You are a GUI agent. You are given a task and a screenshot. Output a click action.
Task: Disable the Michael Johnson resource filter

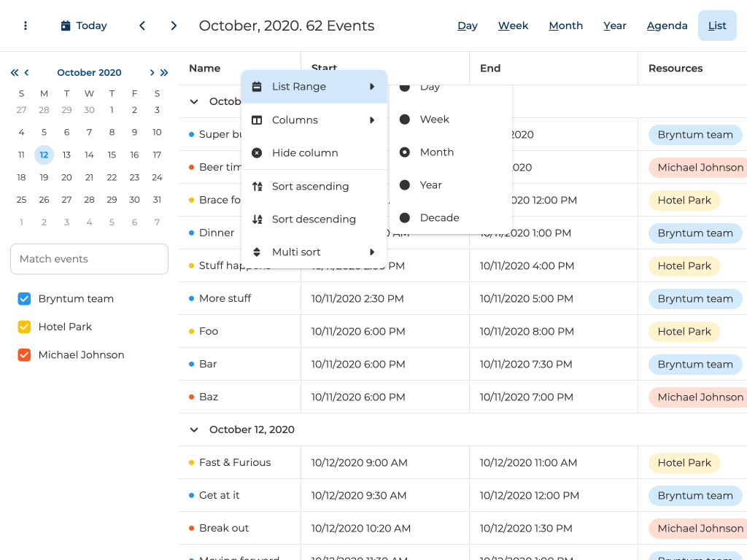tap(24, 355)
